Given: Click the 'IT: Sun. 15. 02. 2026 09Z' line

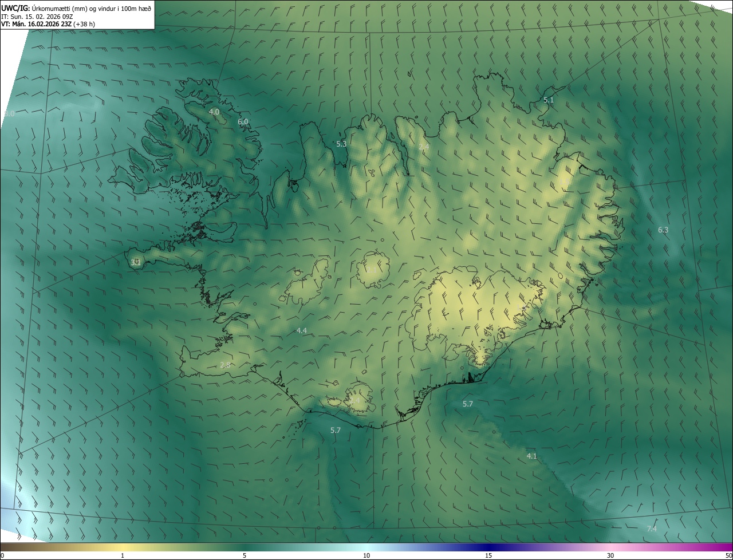Looking at the screenshot, I should tap(38, 16).
